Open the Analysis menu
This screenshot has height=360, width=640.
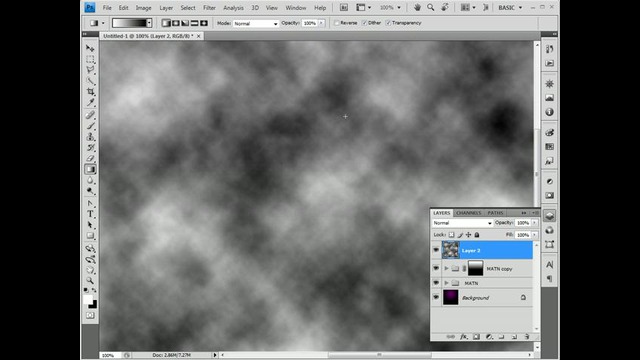[x=233, y=8]
